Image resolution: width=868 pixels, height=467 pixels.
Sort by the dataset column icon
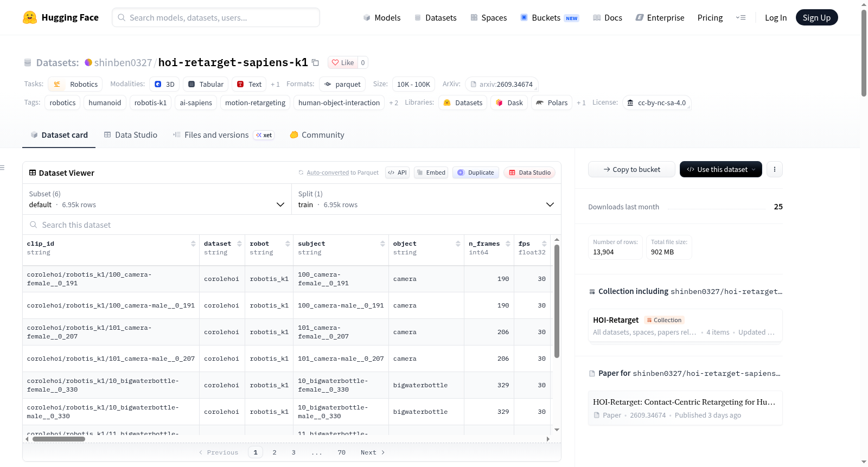coord(239,244)
